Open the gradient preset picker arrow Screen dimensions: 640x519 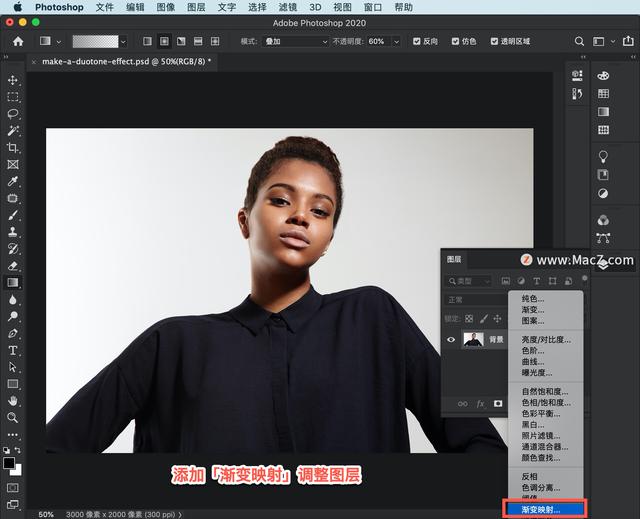123,42
